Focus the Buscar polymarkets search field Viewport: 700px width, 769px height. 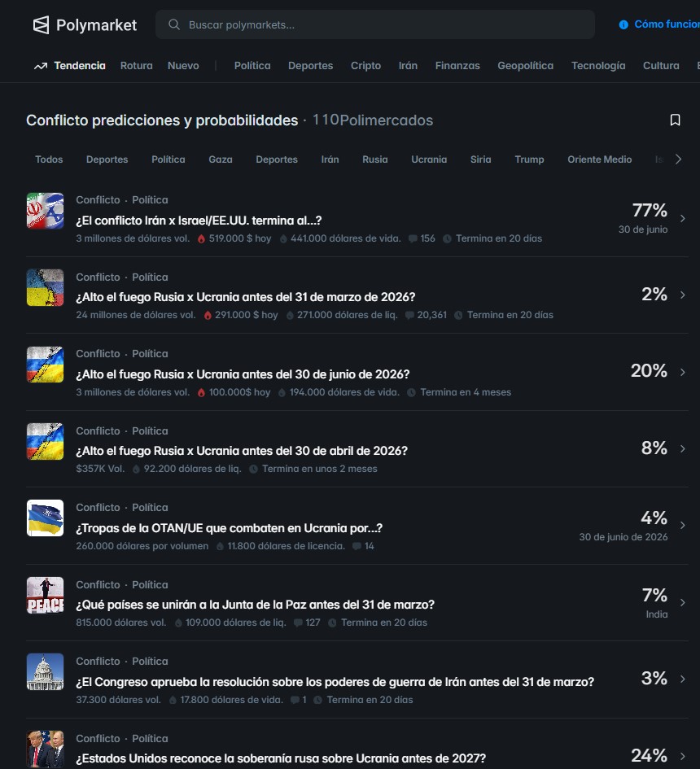[x=375, y=24]
